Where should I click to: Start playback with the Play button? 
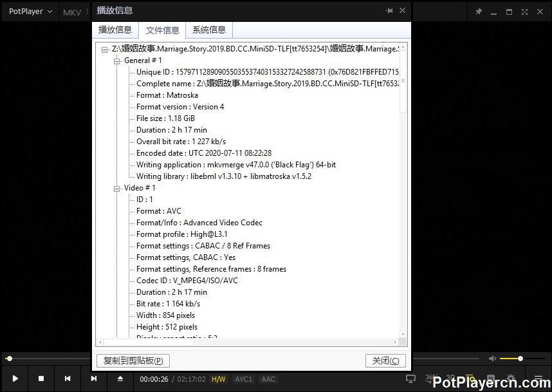coord(15,378)
